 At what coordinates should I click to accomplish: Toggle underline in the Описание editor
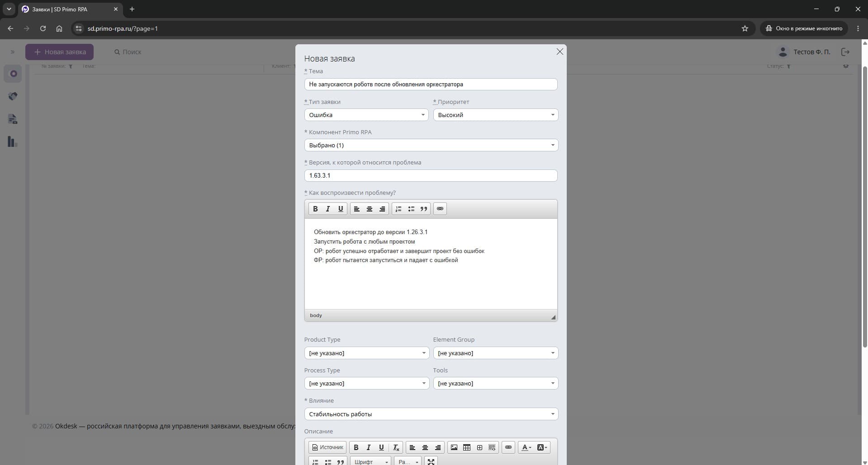click(x=381, y=447)
